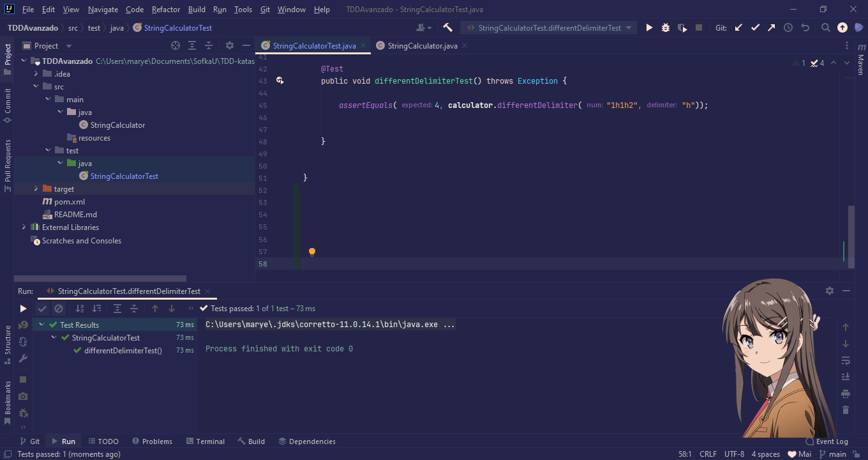The image size is (868, 460).
Task: Toggle Show Passed tests in the Run panel
Action: 42,308
